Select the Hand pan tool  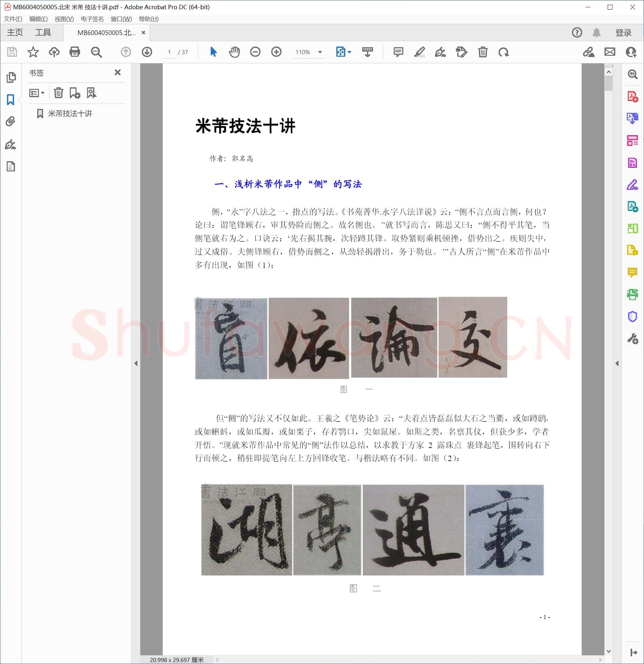click(234, 52)
